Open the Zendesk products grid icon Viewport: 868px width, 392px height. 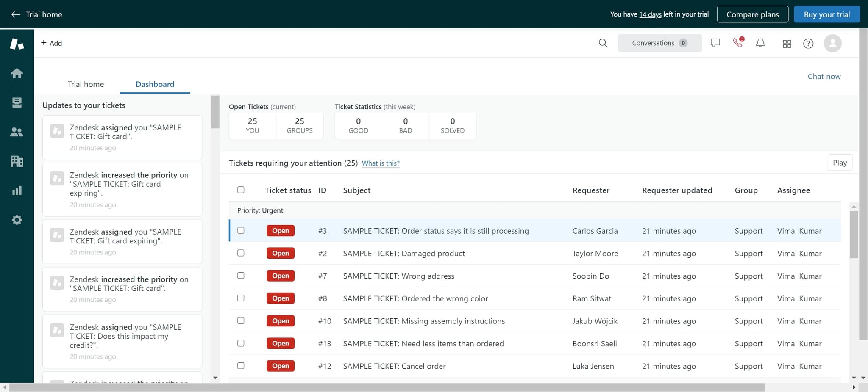pyautogui.click(x=787, y=43)
